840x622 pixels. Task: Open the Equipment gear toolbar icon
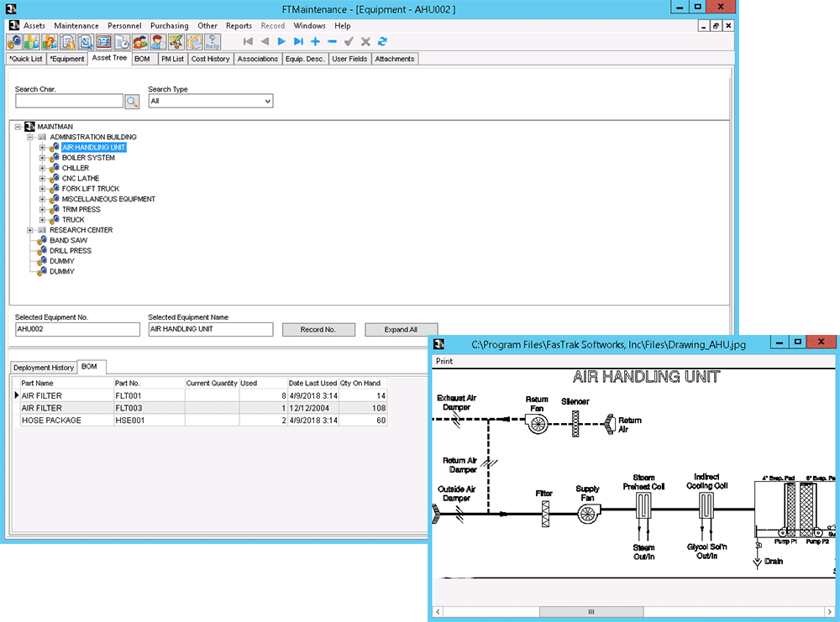coord(14,42)
